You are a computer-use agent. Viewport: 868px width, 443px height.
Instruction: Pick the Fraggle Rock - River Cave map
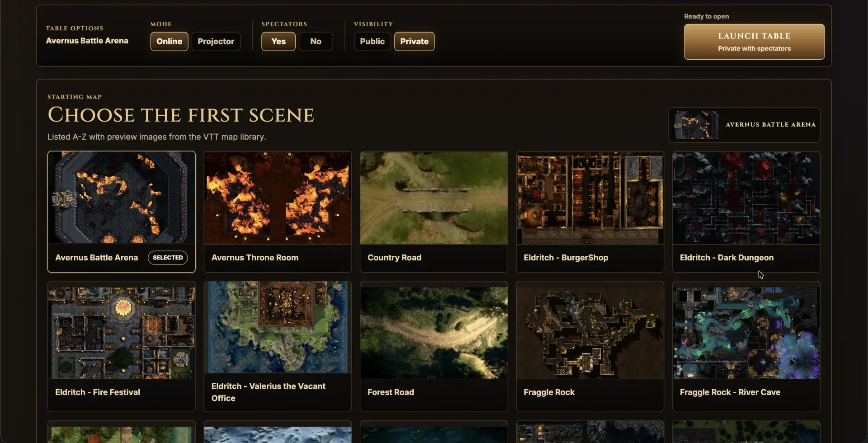pyautogui.click(x=746, y=346)
